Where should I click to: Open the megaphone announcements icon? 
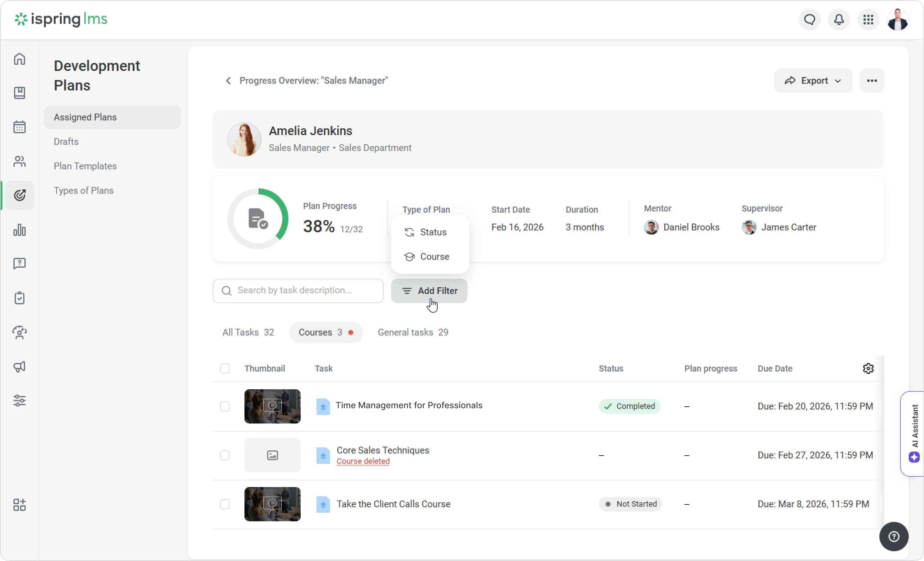20,366
